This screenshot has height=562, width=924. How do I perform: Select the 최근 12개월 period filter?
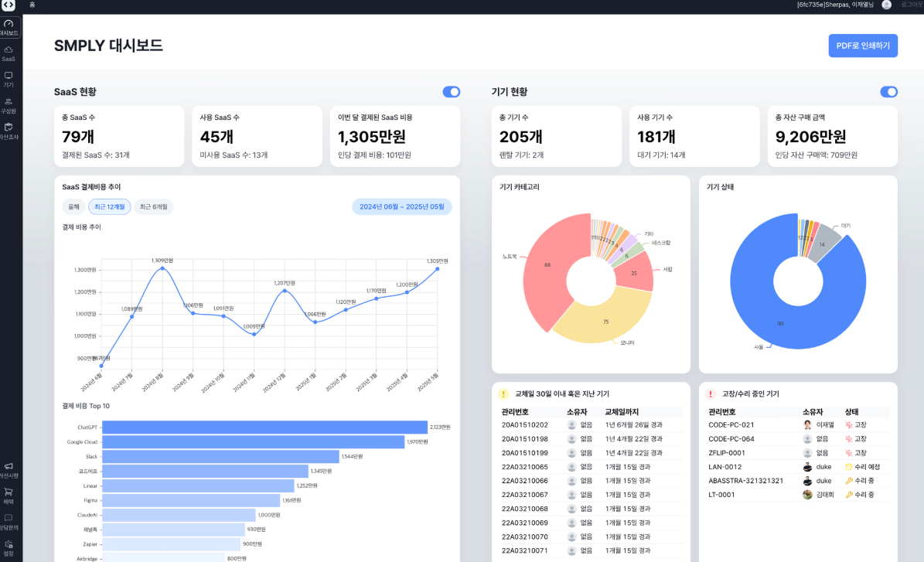110,206
